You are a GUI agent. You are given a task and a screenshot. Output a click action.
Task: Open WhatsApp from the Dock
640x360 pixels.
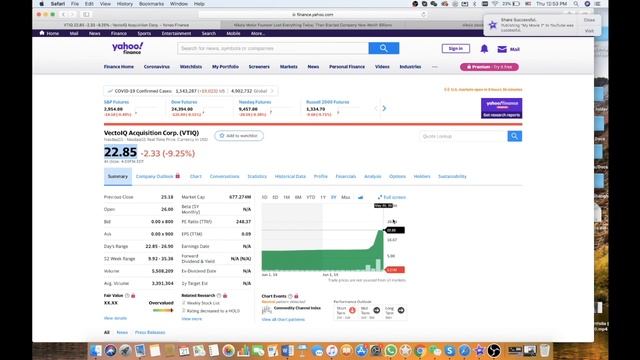pos(391,350)
